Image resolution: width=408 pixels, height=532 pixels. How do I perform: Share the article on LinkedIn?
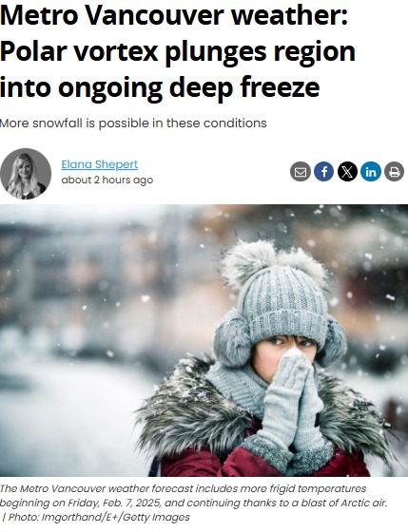tap(371, 172)
